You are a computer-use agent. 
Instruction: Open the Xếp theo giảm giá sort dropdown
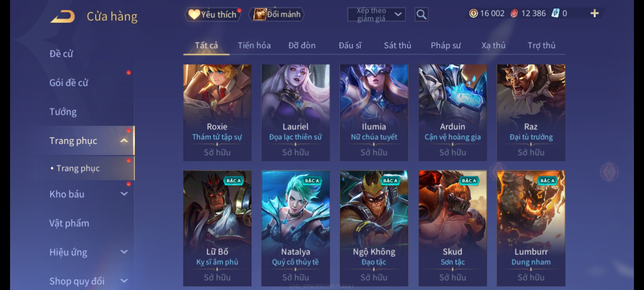pyautogui.click(x=376, y=15)
